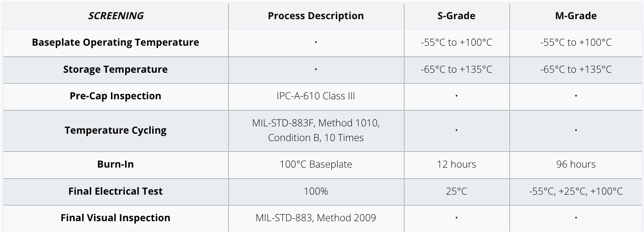Select the 25°C S-Grade test cell
Image resolution: width=644 pixels, height=232 pixels.
[x=456, y=191]
